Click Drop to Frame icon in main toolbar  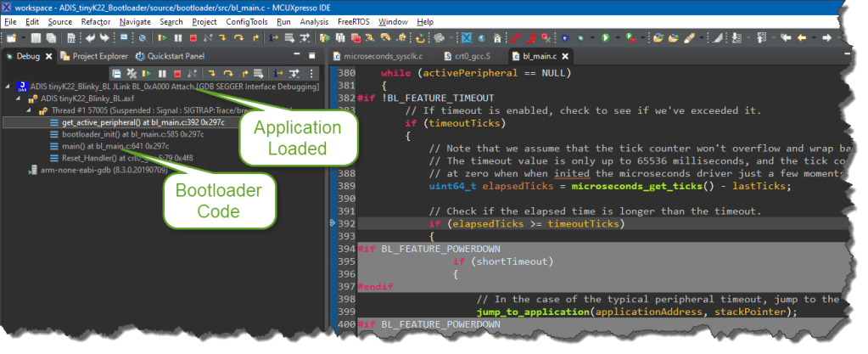289,37
